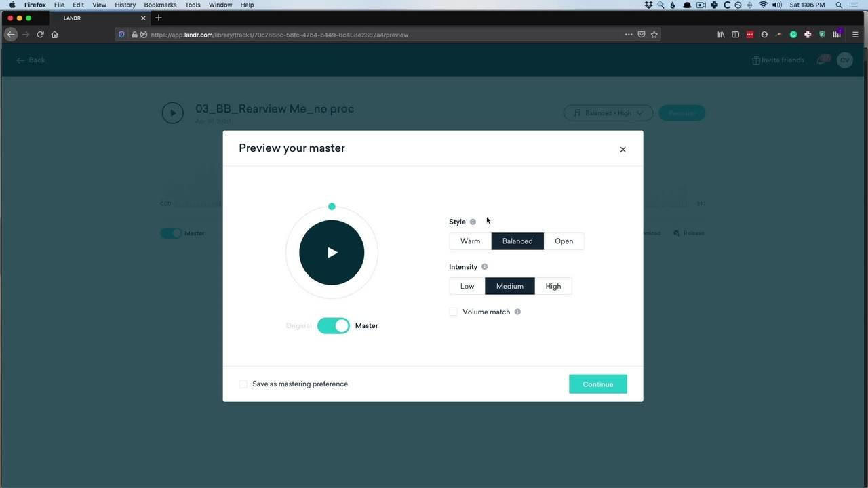Toggle the background page Master switch
868x488 pixels.
[171, 233]
